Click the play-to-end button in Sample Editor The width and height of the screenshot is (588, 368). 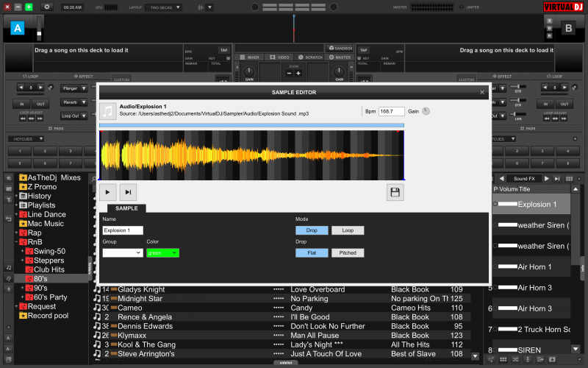(x=128, y=192)
